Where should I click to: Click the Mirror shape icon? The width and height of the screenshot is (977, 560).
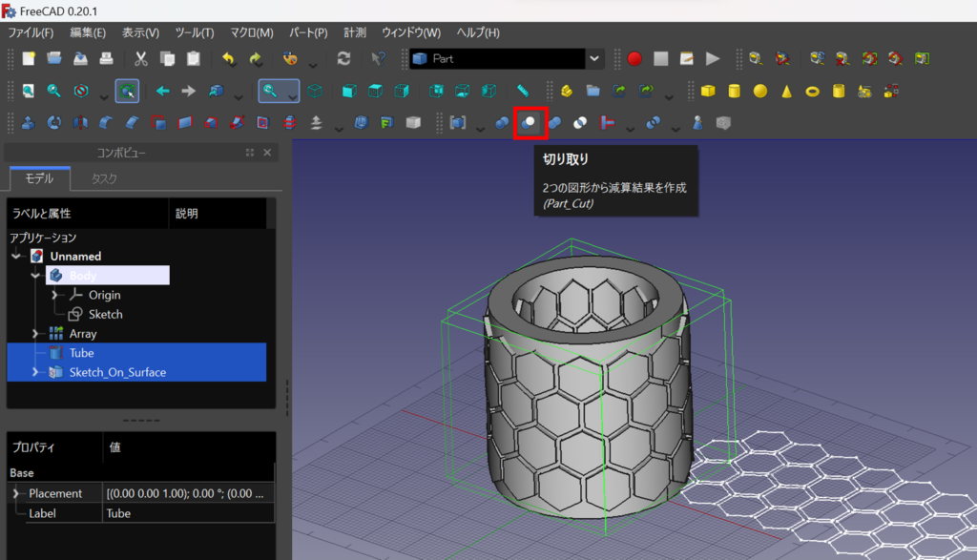pyautogui.click(x=80, y=123)
